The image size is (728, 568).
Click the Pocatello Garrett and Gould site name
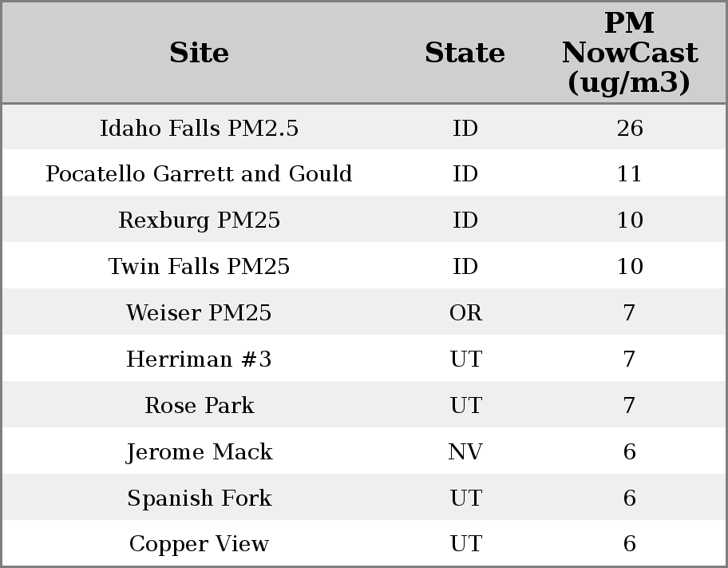tap(199, 174)
